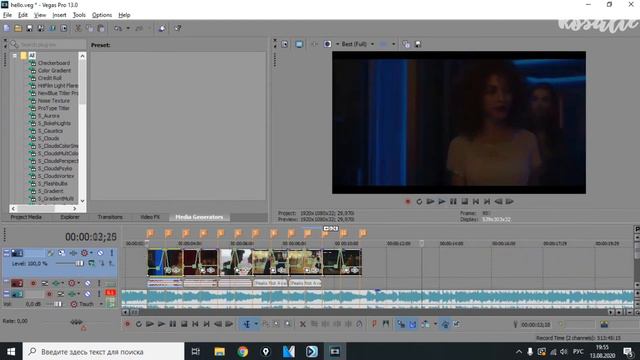This screenshot has height=360, width=640.
Task: Click the playback Rate slider
Action: tap(76, 322)
